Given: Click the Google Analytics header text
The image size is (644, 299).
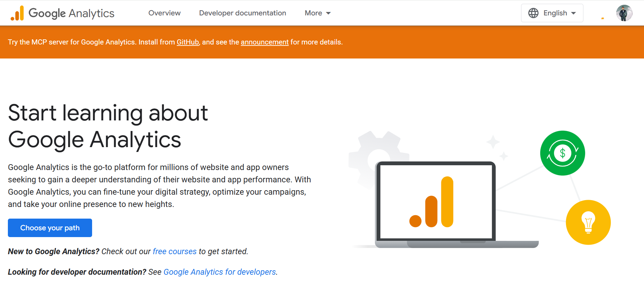Looking at the screenshot, I should click(x=72, y=13).
